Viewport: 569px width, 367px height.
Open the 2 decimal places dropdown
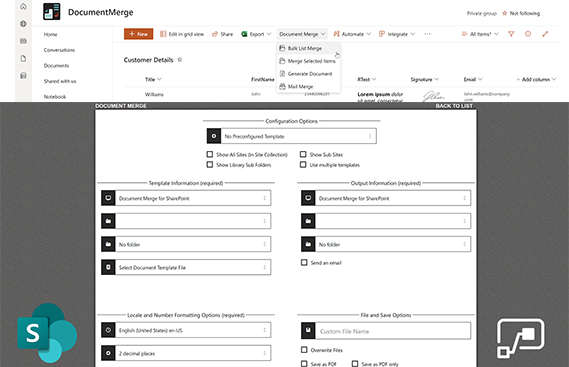click(x=186, y=353)
